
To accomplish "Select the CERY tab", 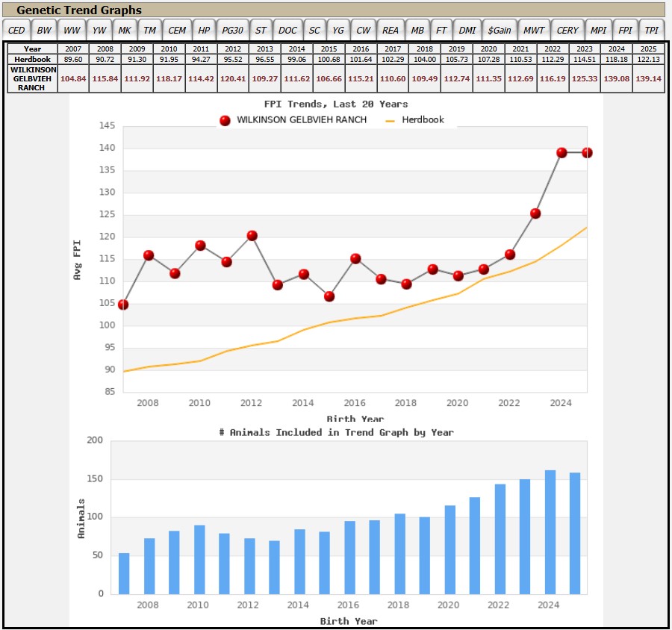I will coord(567,30).
